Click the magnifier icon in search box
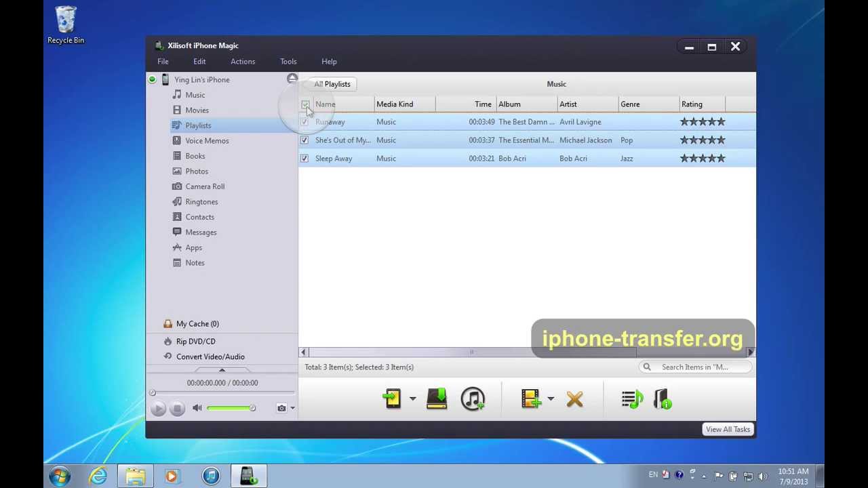 (x=647, y=367)
